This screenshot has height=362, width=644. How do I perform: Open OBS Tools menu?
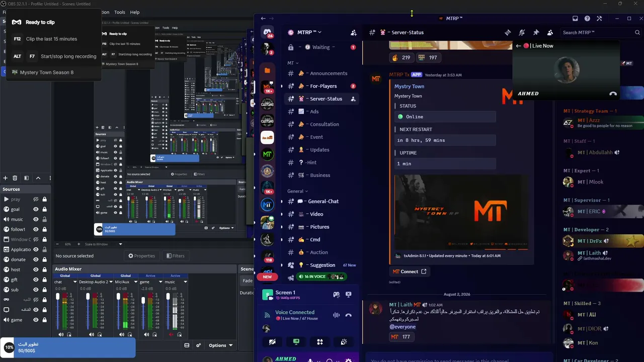(120, 12)
